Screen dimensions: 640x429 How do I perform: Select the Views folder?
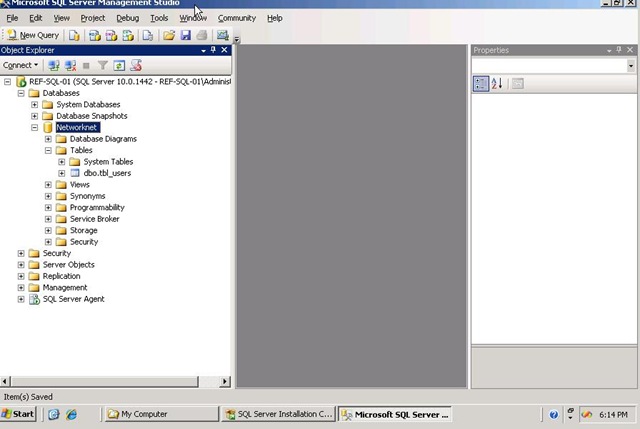(x=80, y=184)
